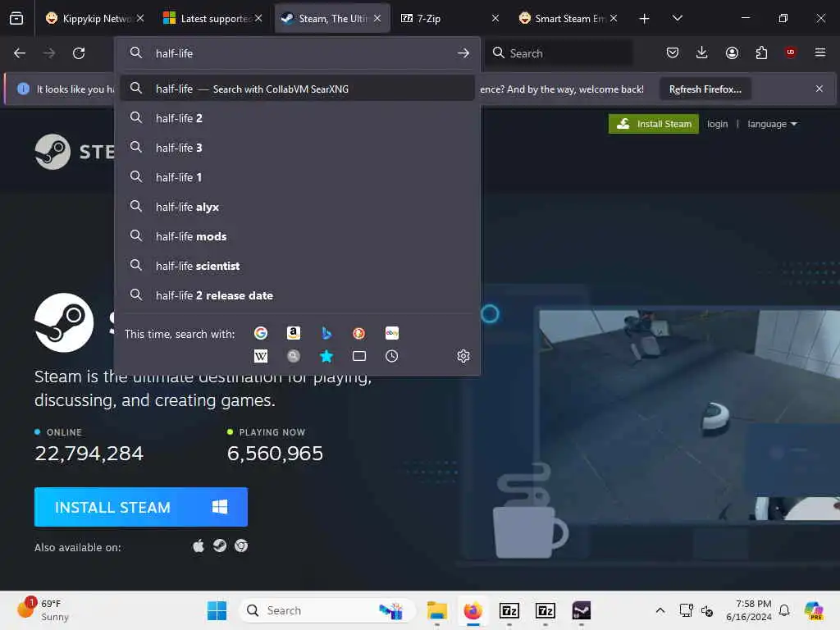Image resolution: width=840 pixels, height=630 pixels.
Task: Expand the list all tabs dropdown
Action: [x=677, y=18]
